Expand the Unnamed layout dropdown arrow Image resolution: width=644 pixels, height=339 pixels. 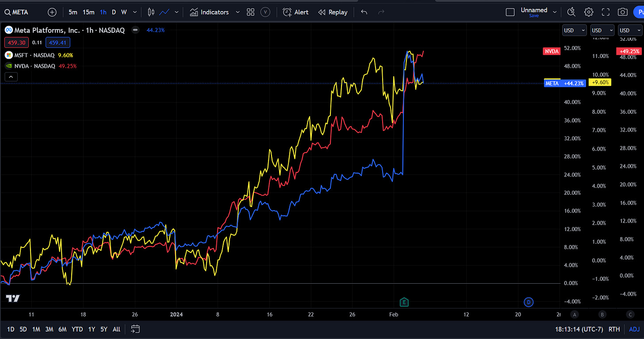(555, 12)
